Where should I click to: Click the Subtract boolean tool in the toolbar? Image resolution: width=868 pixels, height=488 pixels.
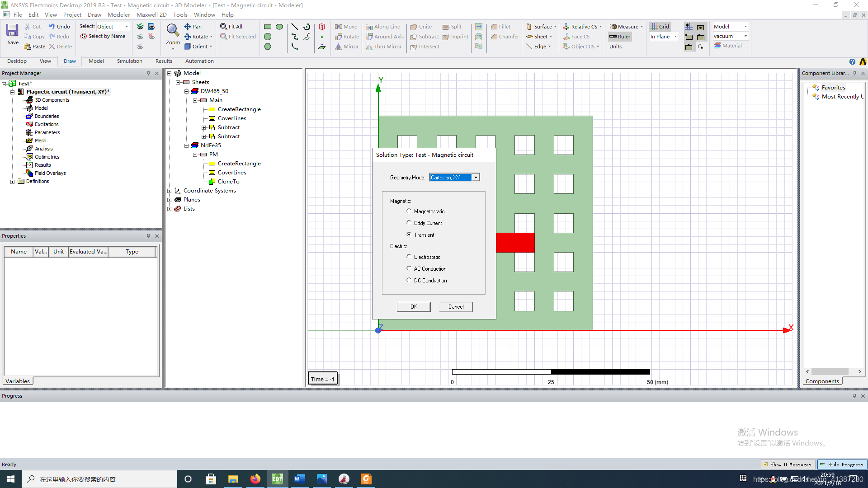pos(425,37)
